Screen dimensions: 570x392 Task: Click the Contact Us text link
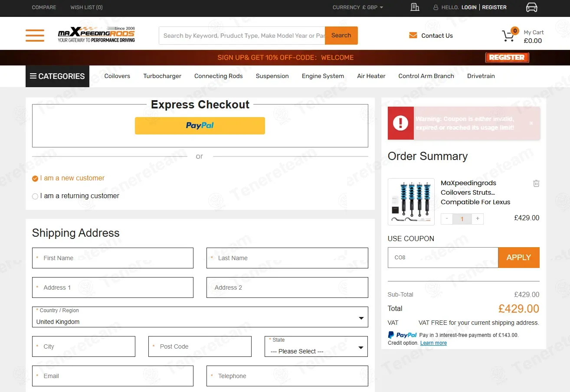pyautogui.click(x=437, y=36)
